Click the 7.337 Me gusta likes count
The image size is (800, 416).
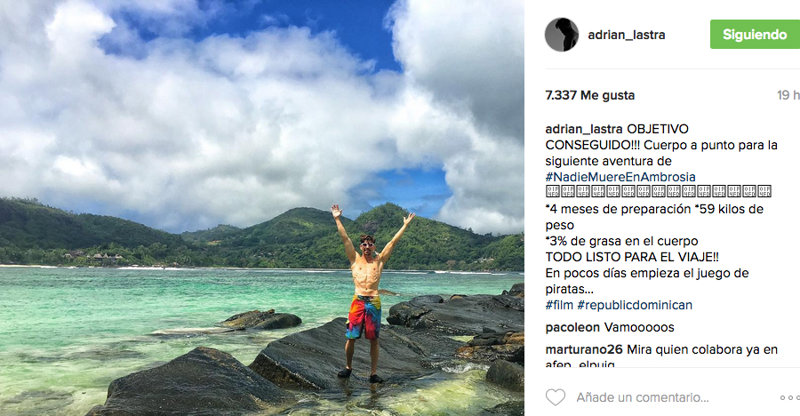(590, 96)
